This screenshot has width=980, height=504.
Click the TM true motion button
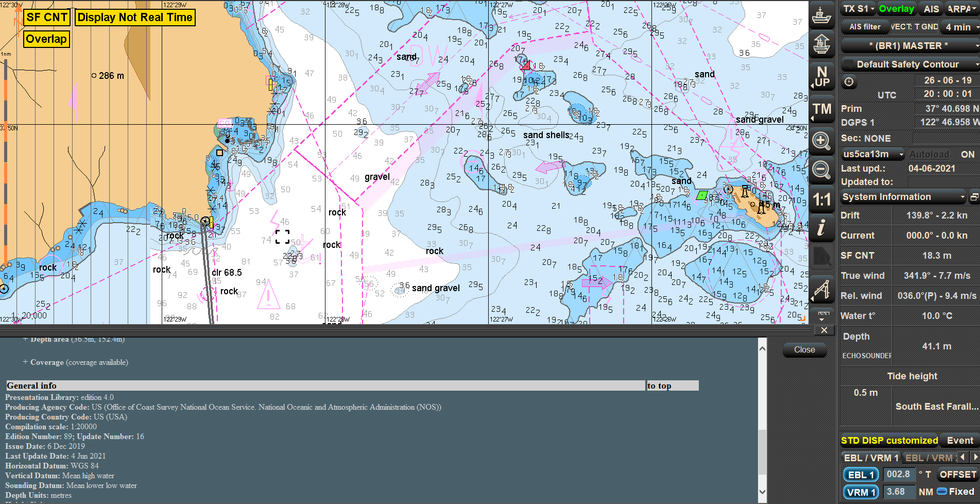pos(821,109)
